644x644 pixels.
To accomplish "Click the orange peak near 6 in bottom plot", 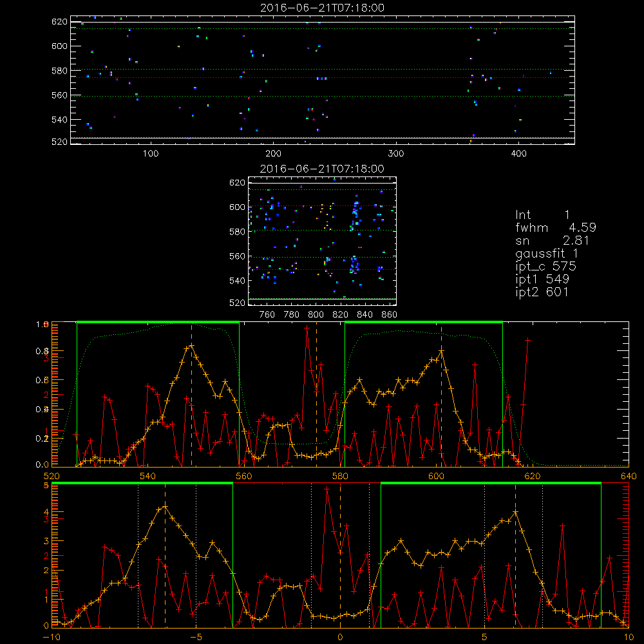I will tap(515, 512).
